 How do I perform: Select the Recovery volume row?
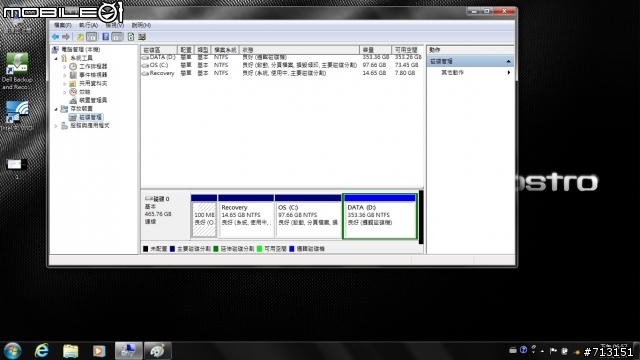click(x=282, y=73)
